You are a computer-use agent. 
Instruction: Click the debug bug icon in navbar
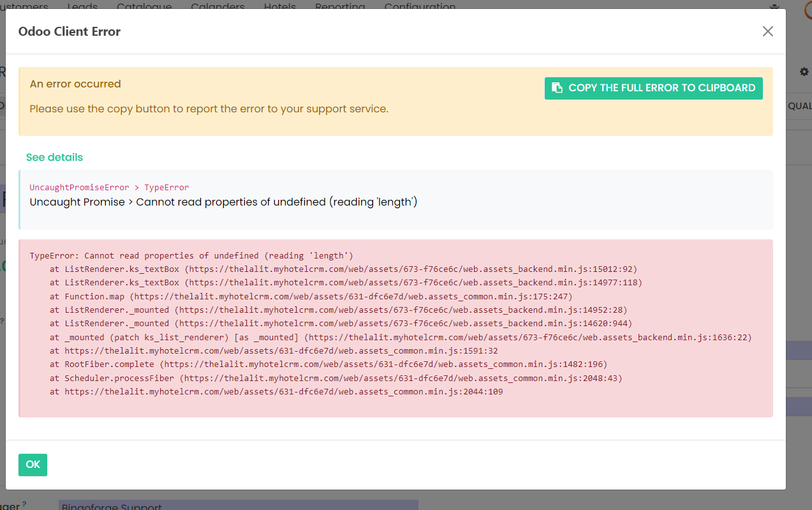pos(775,6)
